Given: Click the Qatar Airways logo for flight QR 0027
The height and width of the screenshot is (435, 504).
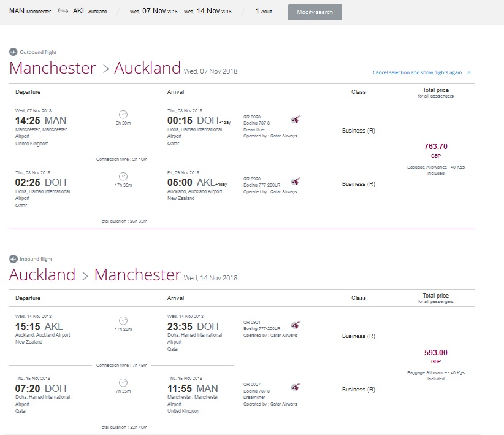Looking at the screenshot, I should coord(296,387).
